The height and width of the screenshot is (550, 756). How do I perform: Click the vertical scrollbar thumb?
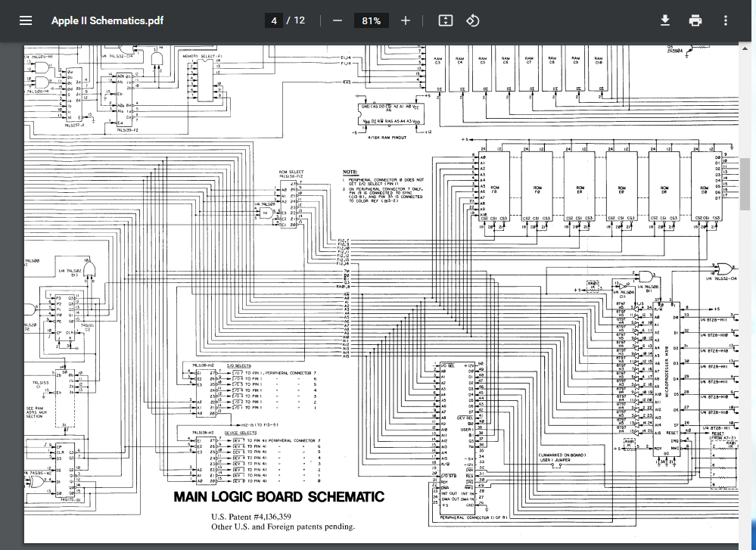[x=745, y=184]
